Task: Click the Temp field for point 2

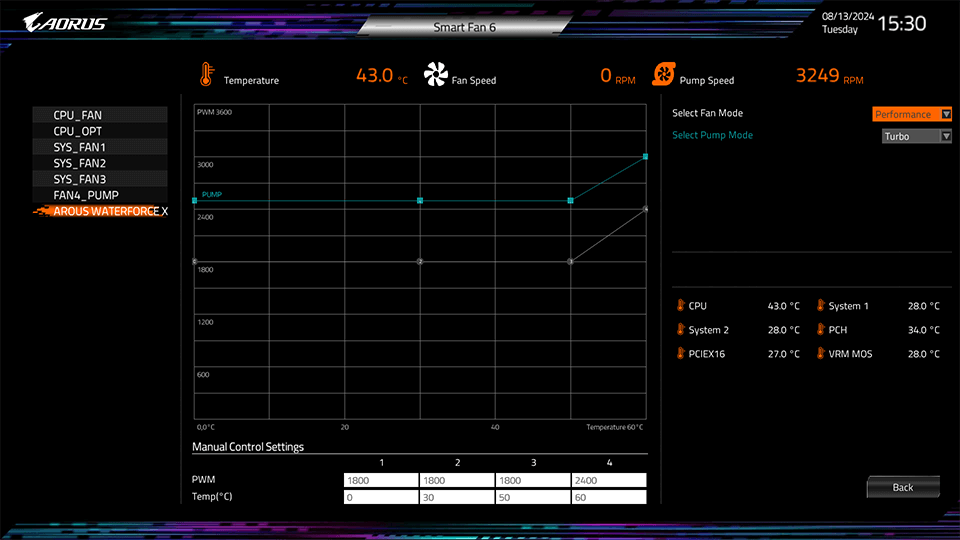Action: point(457,497)
